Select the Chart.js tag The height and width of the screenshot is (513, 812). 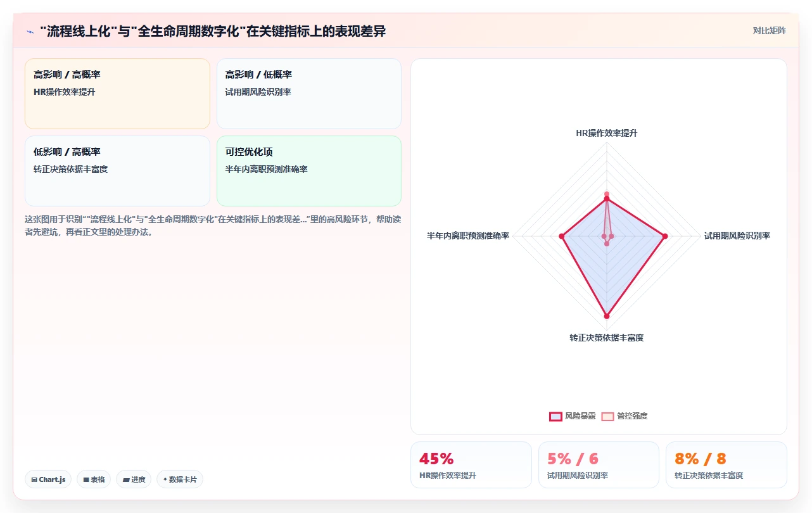[48, 479]
